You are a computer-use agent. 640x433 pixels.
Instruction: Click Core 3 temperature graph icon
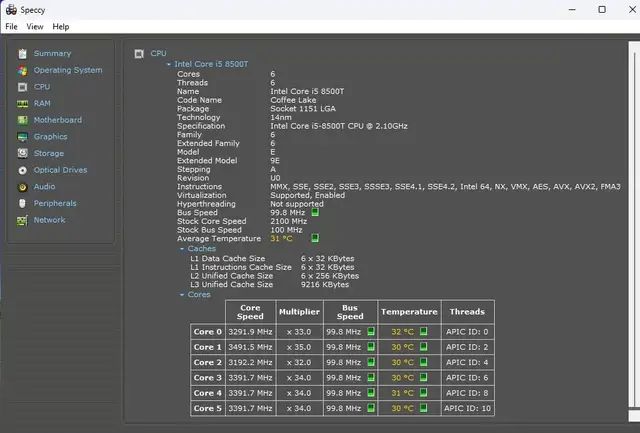424,377
